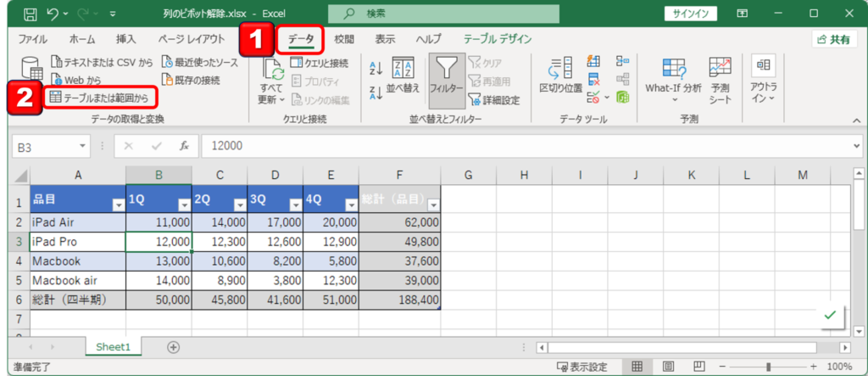Open the ヘルプ tab
The image size is (868, 376).
[429, 39]
